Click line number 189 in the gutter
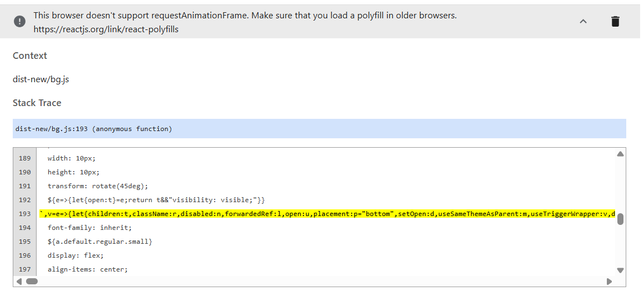This screenshot has height=296, width=644. pos(24,158)
